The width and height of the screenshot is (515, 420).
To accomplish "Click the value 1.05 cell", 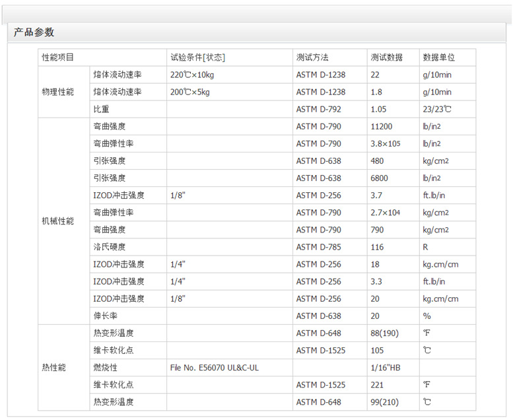I will [393, 110].
